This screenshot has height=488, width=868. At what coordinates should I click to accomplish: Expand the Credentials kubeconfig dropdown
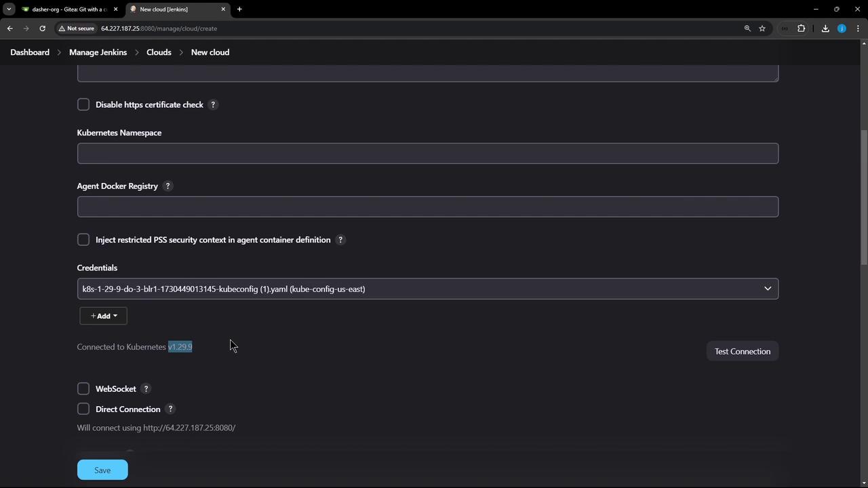[428, 289]
